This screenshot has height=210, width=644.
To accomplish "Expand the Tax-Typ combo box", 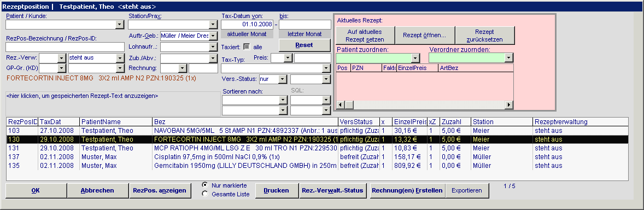I will coord(326,68).
